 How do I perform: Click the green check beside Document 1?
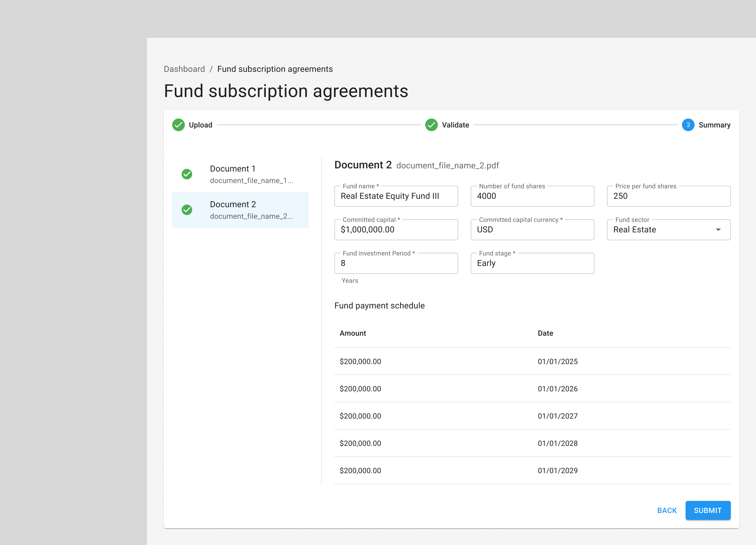187,174
